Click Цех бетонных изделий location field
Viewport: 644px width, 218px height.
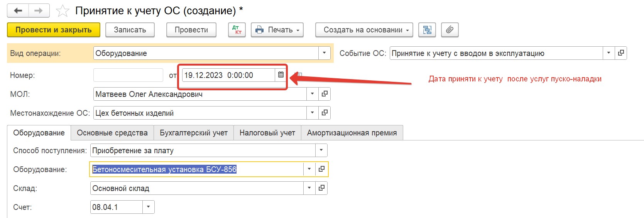point(200,113)
